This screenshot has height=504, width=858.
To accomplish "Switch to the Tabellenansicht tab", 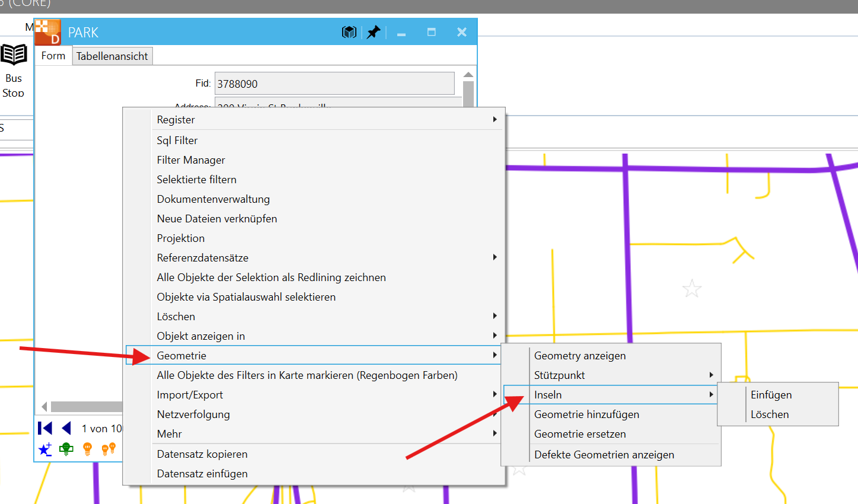I will pyautogui.click(x=112, y=56).
